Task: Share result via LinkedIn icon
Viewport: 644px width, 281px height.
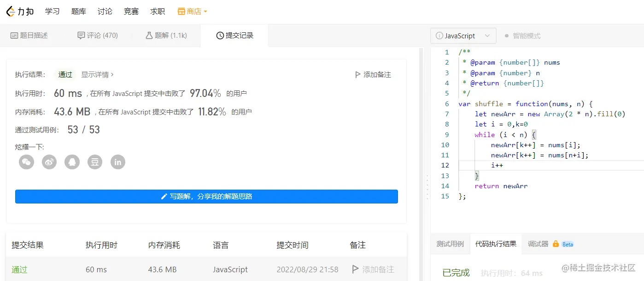Action: [x=118, y=161]
